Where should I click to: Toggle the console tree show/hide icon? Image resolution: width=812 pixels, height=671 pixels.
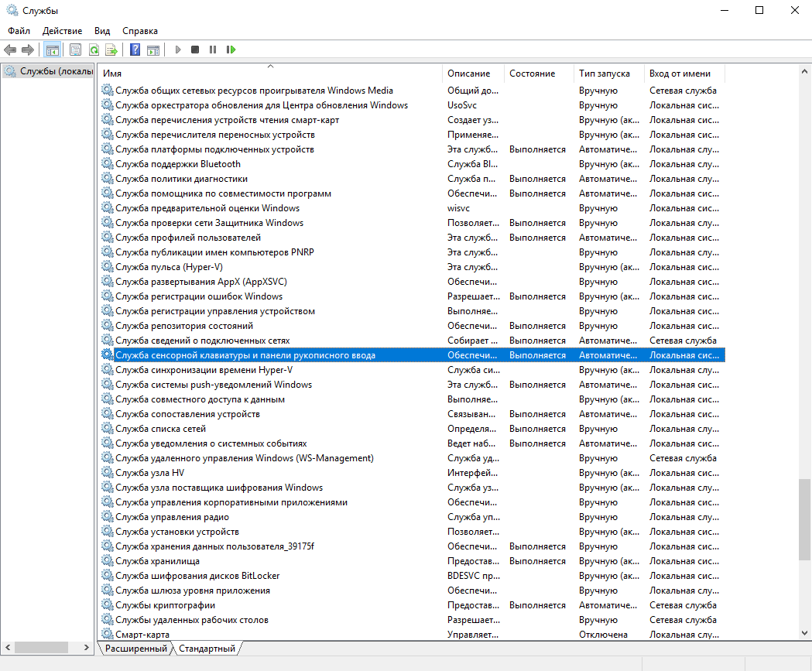[53, 50]
